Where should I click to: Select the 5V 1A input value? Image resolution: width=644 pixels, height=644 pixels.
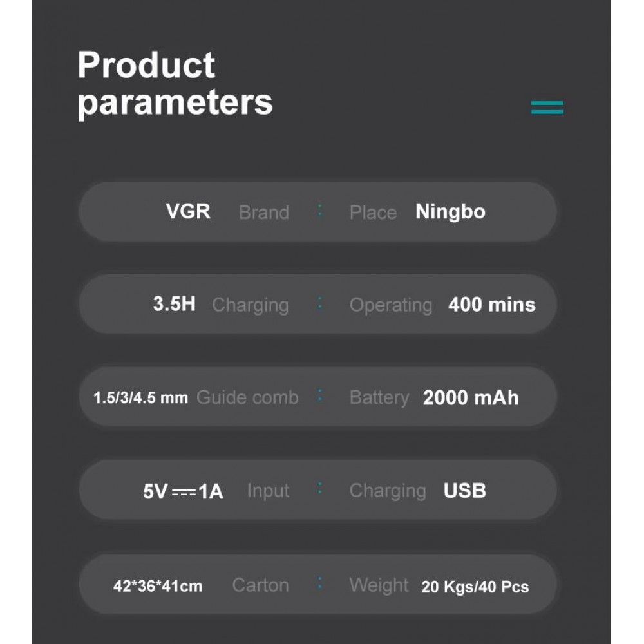183,492
